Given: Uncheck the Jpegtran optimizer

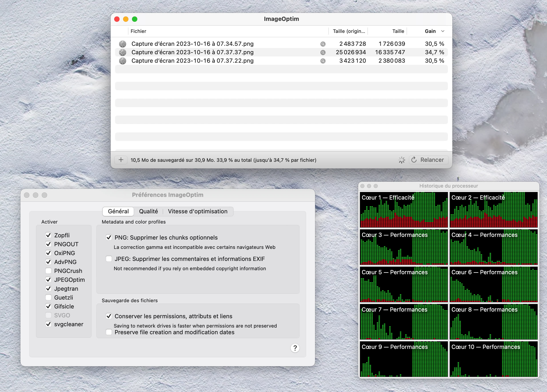Looking at the screenshot, I should tap(48, 289).
